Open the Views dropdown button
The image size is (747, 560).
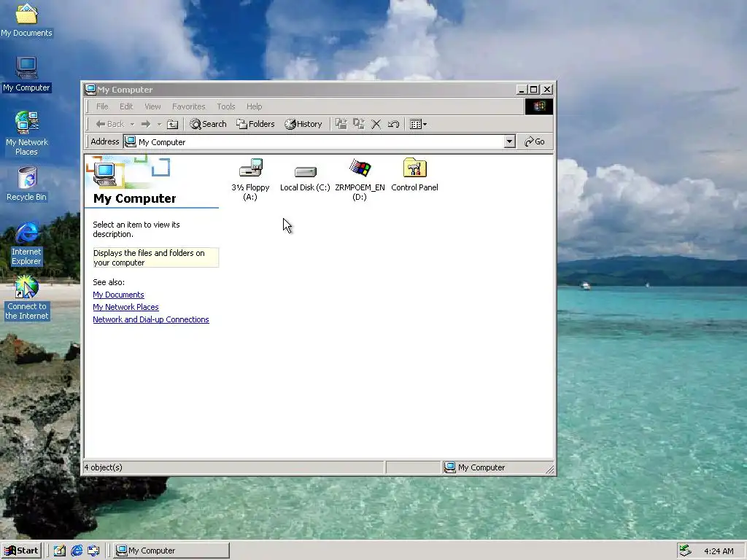(x=418, y=124)
